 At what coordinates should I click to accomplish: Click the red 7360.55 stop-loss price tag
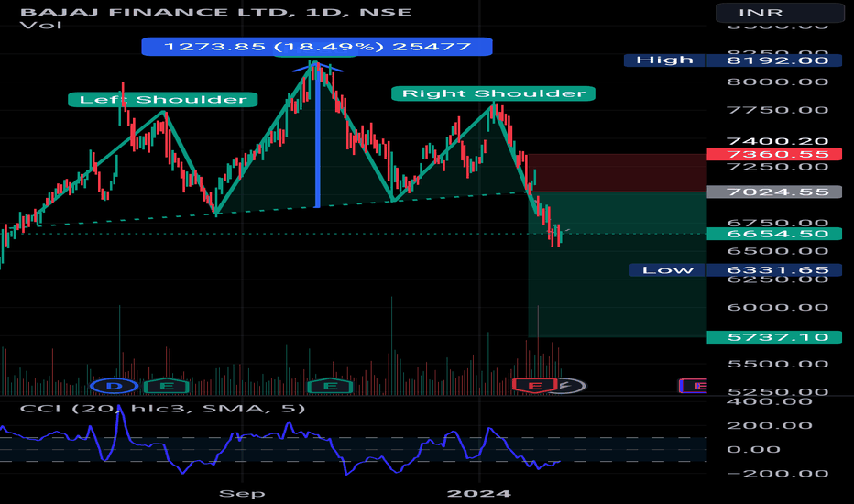(x=774, y=154)
